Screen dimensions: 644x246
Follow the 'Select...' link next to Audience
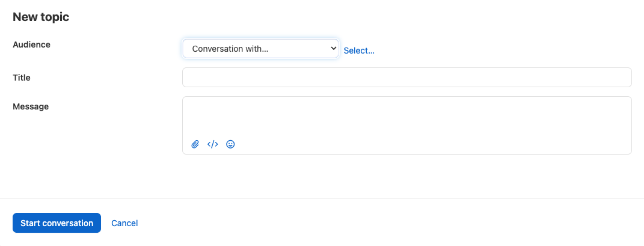coord(359,51)
